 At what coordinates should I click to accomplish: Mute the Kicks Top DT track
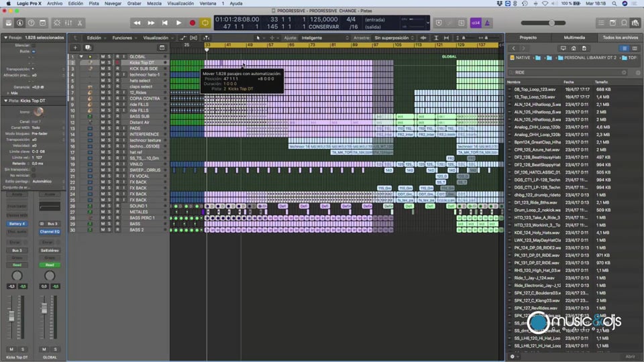point(103,63)
